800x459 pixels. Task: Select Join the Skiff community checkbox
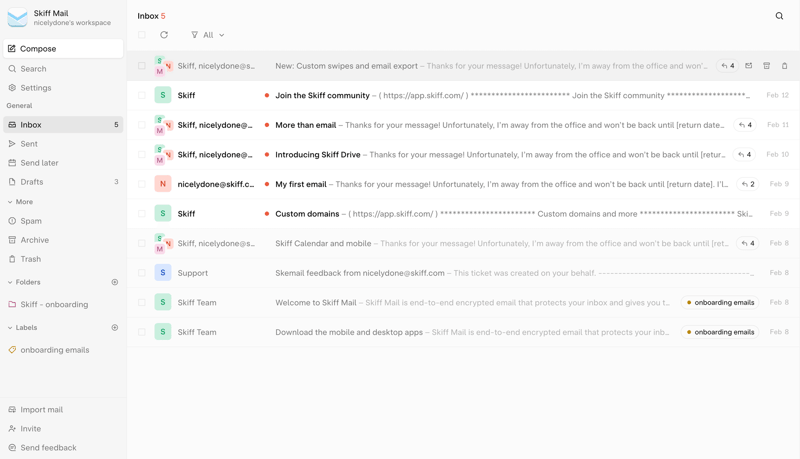pos(142,95)
